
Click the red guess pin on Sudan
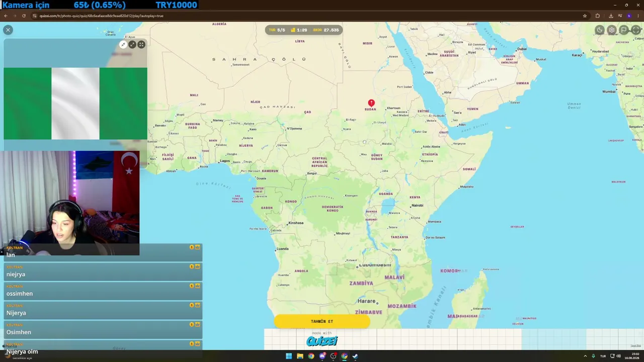coord(371,103)
